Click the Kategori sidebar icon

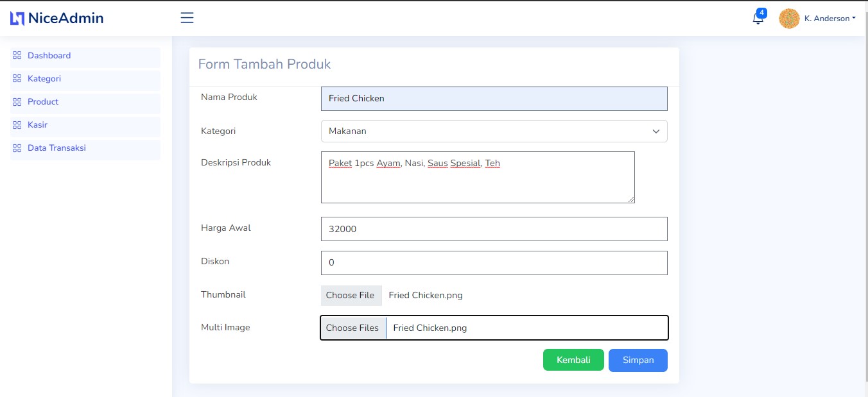tap(16, 79)
